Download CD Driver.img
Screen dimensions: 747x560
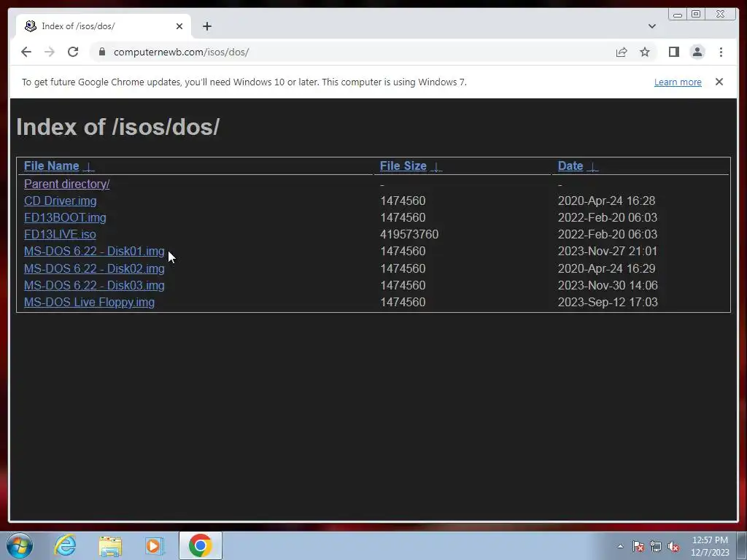[x=60, y=201]
